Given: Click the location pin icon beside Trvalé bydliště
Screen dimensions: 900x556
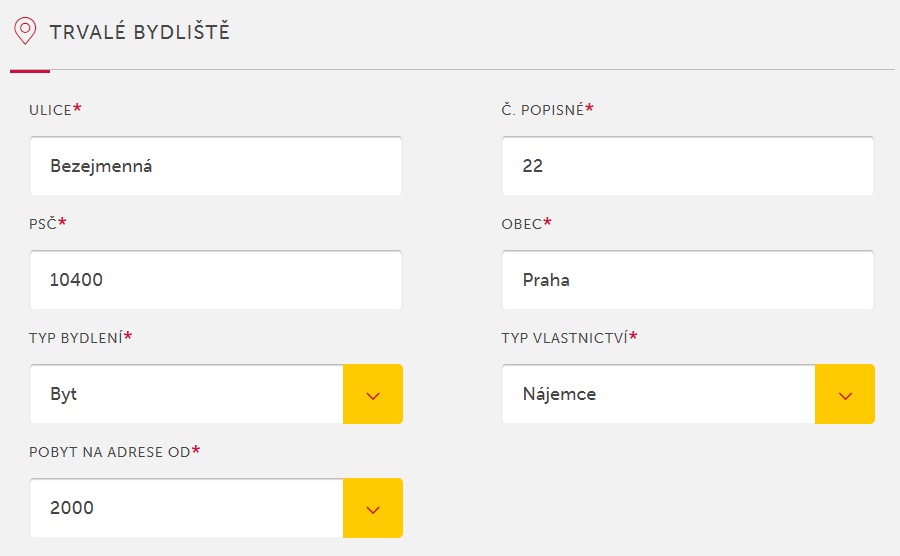Looking at the screenshot, I should tap(25, 31).
